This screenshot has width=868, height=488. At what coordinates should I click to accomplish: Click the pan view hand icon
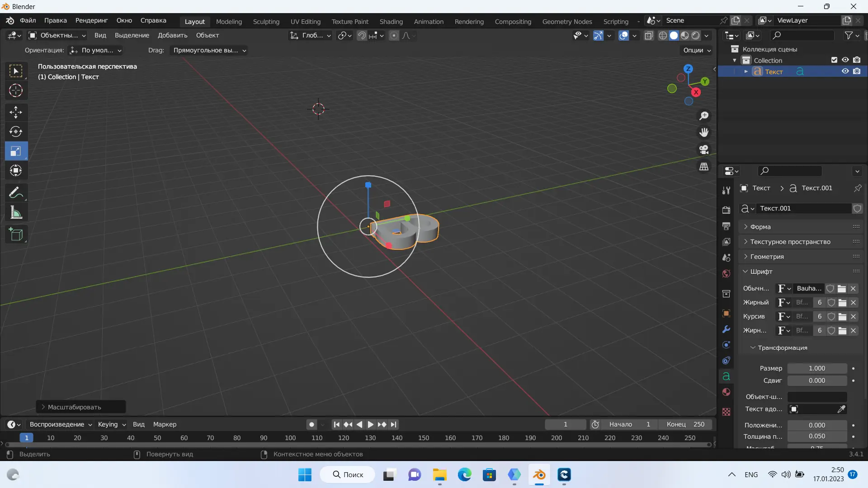click(x=704, y=132)
